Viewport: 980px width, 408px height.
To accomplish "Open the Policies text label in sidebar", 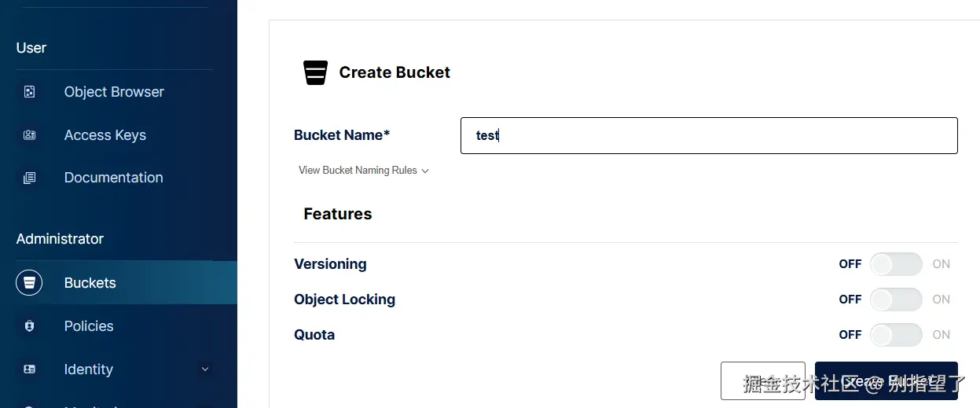I will (89, 326).
